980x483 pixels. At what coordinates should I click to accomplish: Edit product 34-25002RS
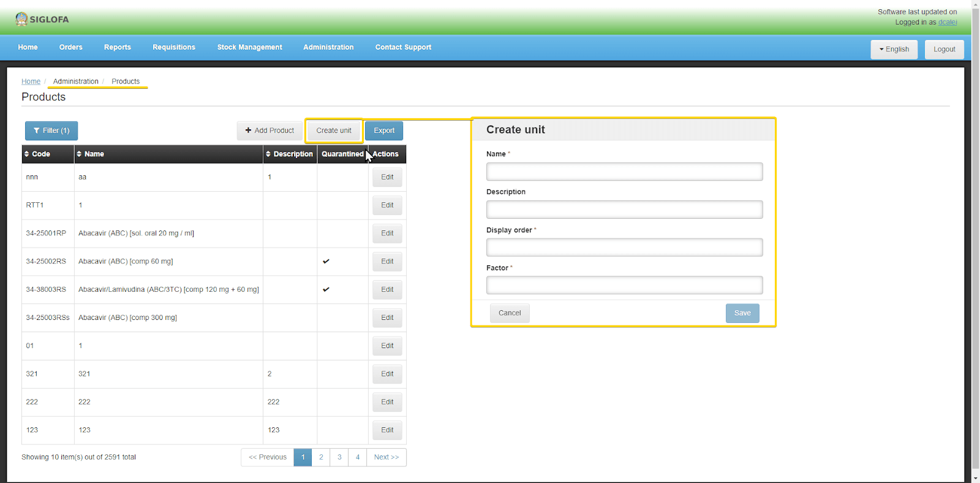387,262
